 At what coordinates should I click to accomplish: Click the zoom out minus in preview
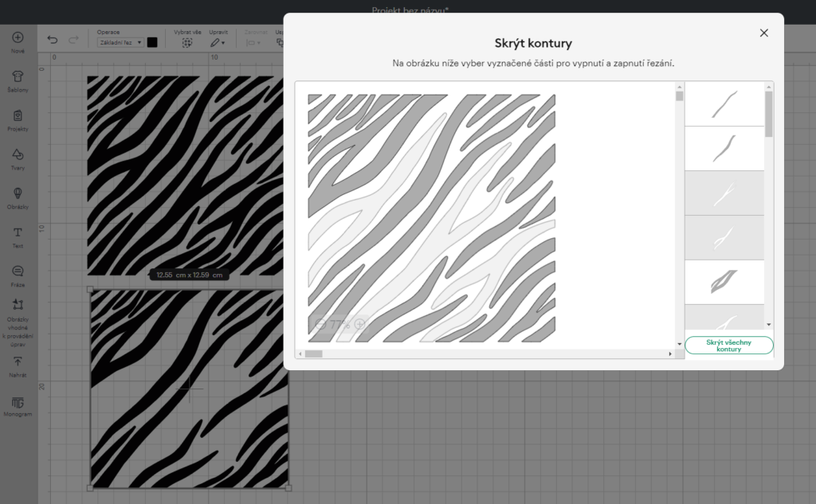coord(320,324)
